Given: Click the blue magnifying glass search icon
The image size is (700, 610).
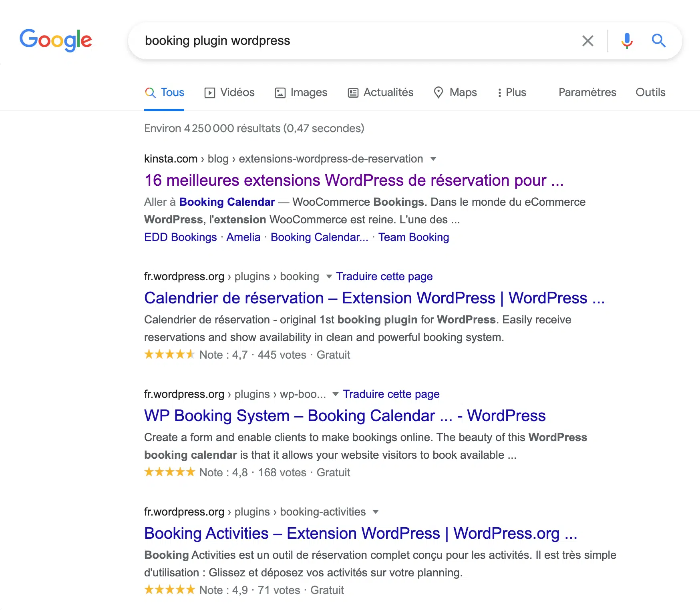Looking at the screenshot, I should [x=658, y=41].
